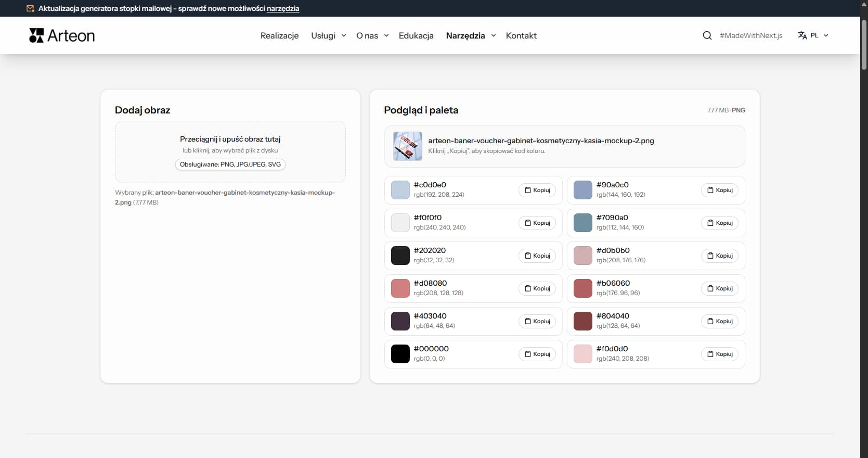Click the envelope icon in announcement bar
The height and width of the screenshot is (458, 868).
click(30, 8)
